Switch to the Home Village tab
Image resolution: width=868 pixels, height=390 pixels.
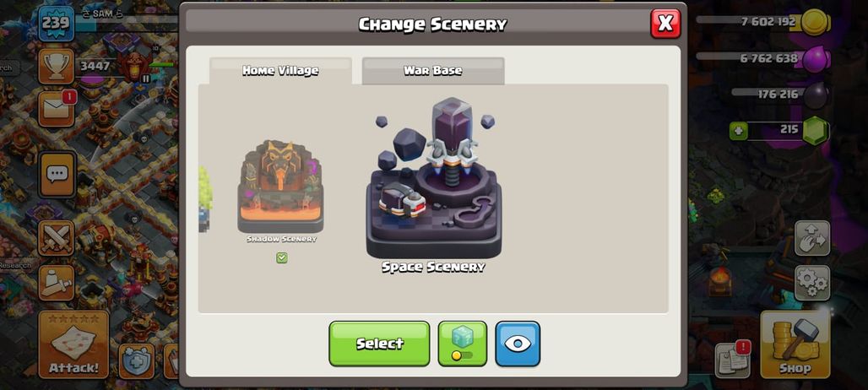point(280,71)
